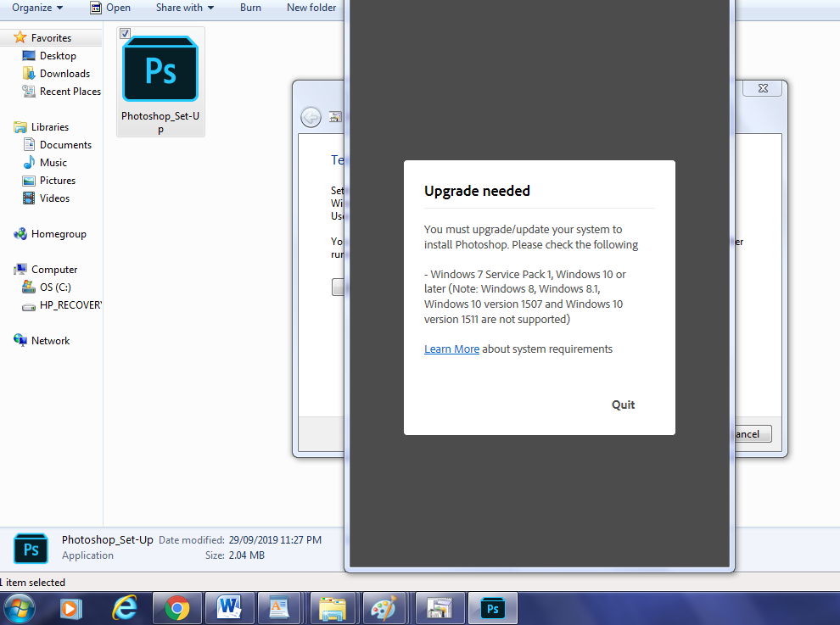Click the Favorites star icon
The image size is (840, 625).
[x=20, y=37]
